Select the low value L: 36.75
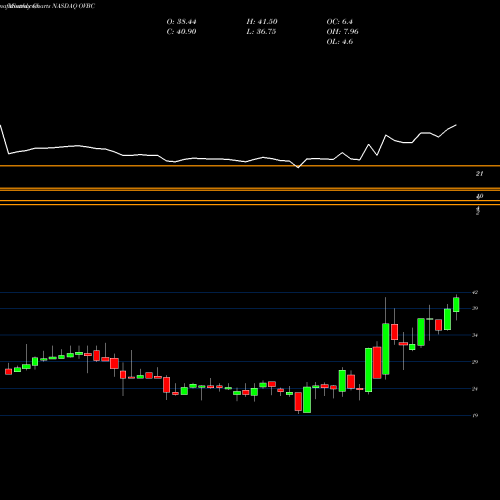This screenshot has width=500, height=500. [261, 32]
